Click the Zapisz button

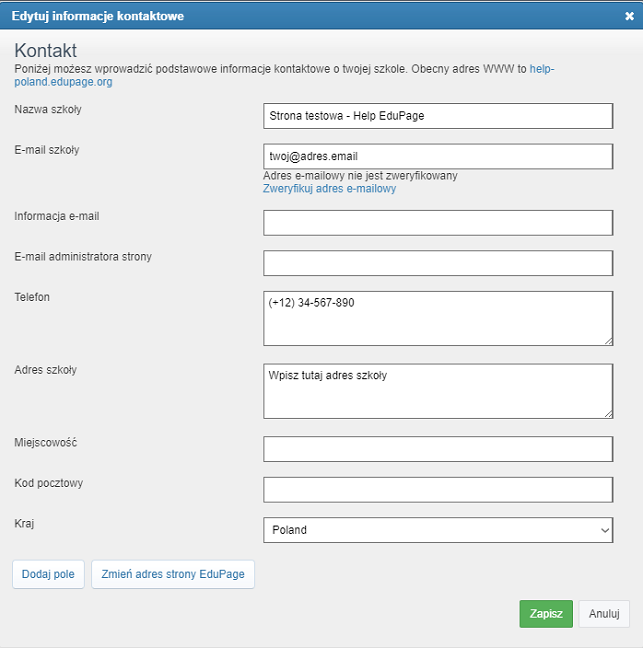coord(546,614)
